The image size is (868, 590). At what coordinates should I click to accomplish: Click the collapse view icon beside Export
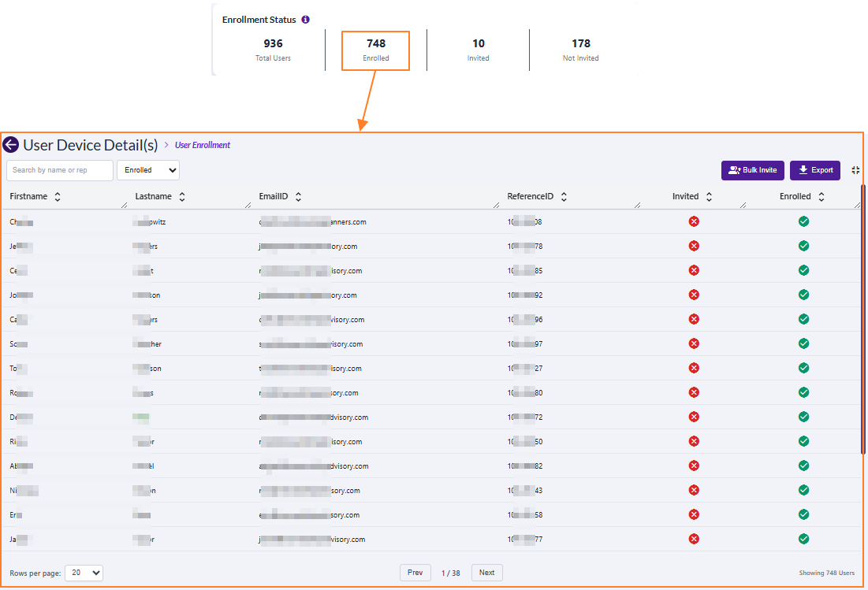(x=855, y=170)
